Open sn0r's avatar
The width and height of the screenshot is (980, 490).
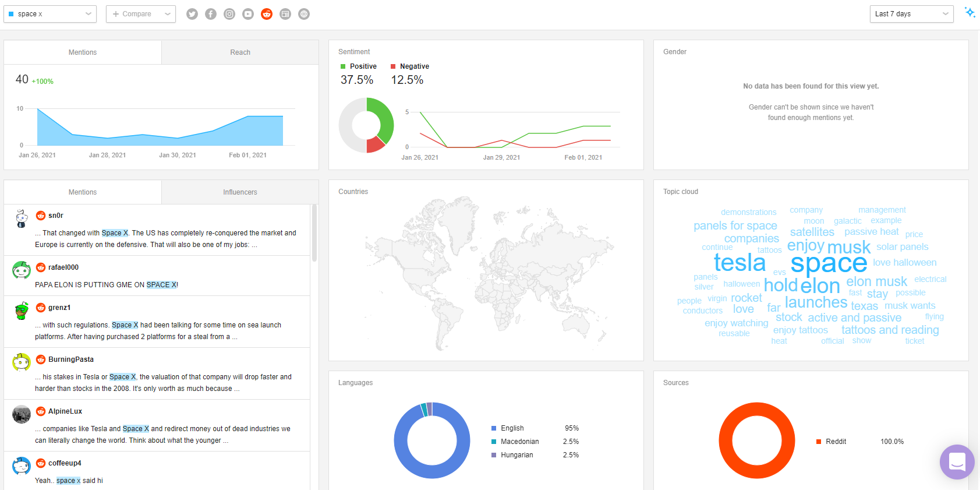[x=22, y=218]
